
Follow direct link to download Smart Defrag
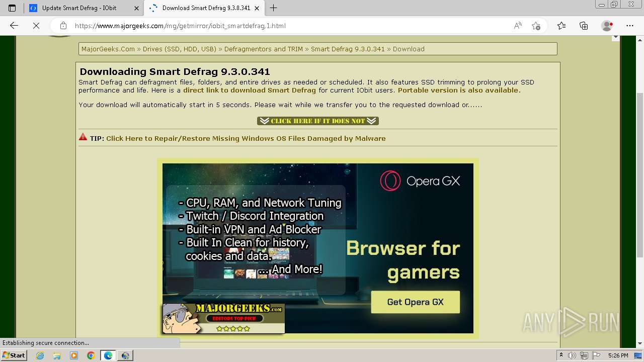coord(250,90)
